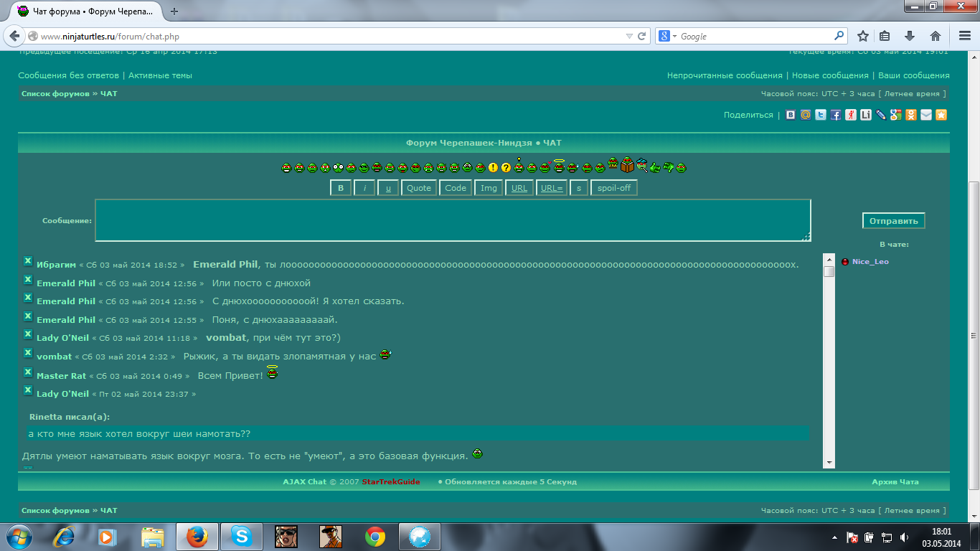Send the message with Отправить button
This screenshot has width=980, height=551.
[x=893, y=221]
